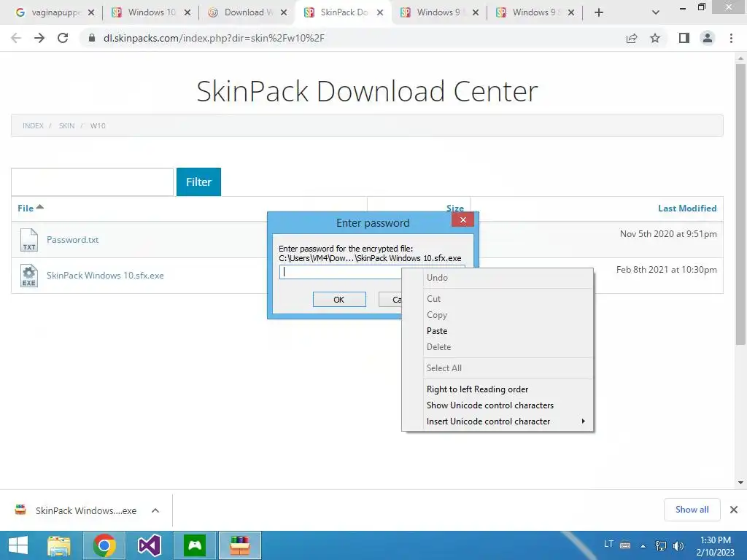Open a new tab with plus icon
Viewport: 747px width, 560px height.
(x=599, y=12)
